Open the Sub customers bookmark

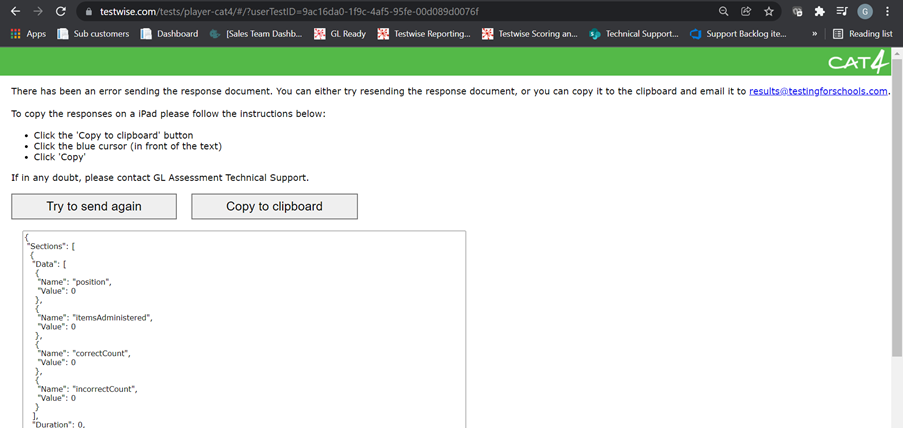click(x=94, y=33)
